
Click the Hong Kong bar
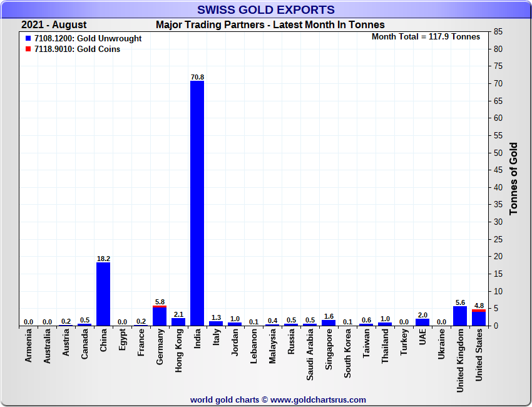pyautogui.click(x=178, y=322)
